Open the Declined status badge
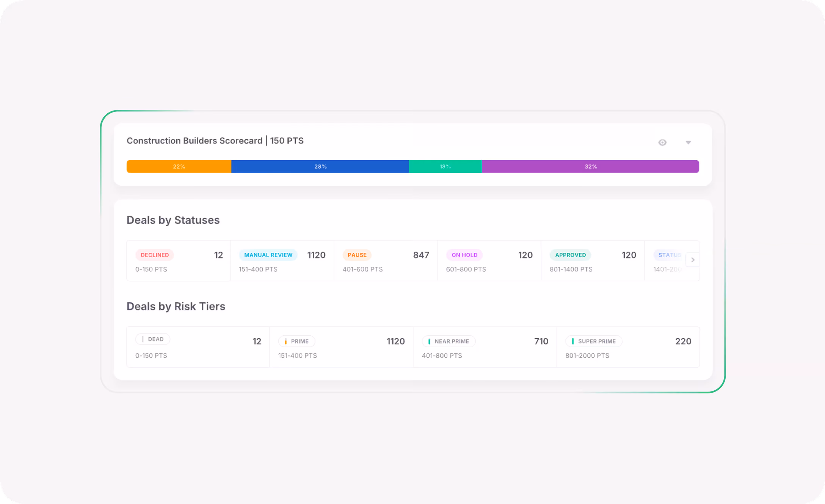Image resolution: width=825 pixels, height=504 pixels. pyautogui.click(x=155, y=255)
